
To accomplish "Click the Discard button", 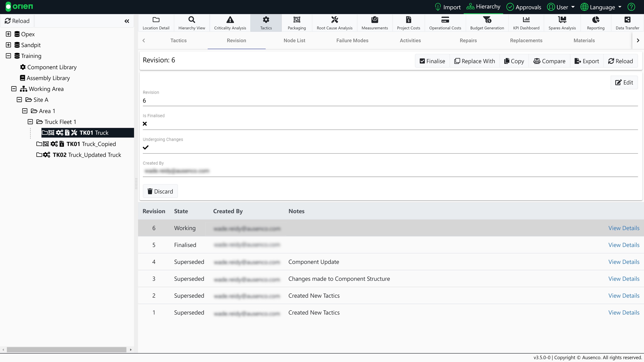I will (x=160, y=191).
